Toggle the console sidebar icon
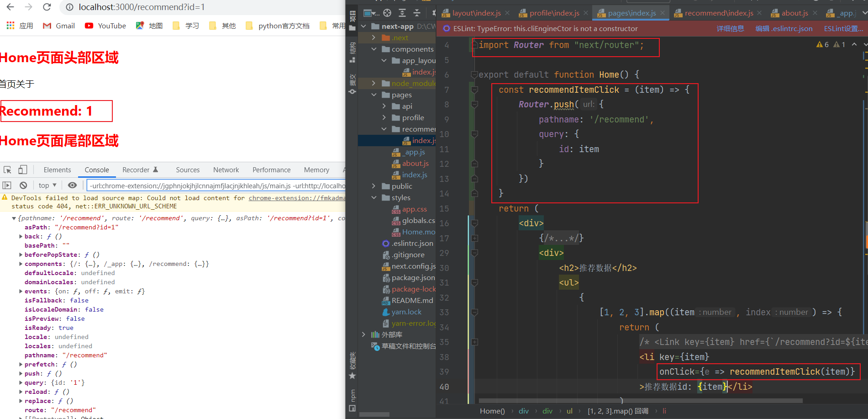868x419 pixels. click(7, 185)
